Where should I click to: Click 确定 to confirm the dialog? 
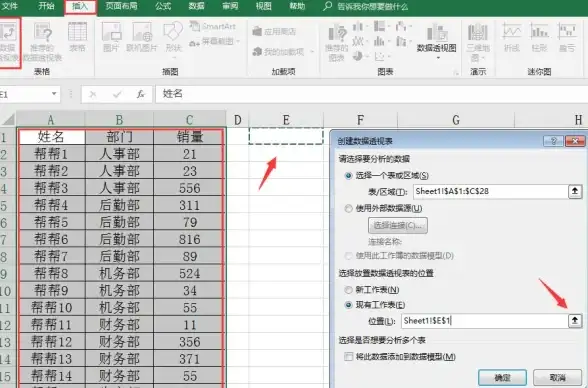(x=502, y=378)
